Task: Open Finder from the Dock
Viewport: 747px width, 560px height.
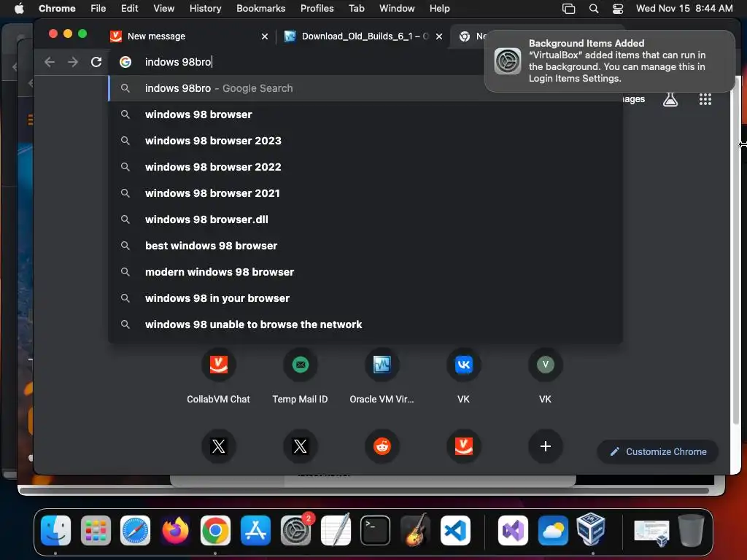Action: tap(55, 530)
